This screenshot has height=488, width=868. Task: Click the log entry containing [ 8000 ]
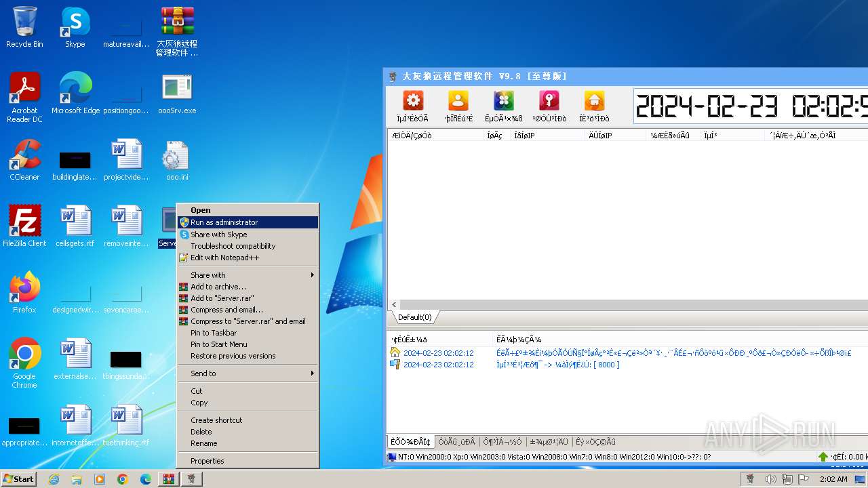[x=557, y=365]
